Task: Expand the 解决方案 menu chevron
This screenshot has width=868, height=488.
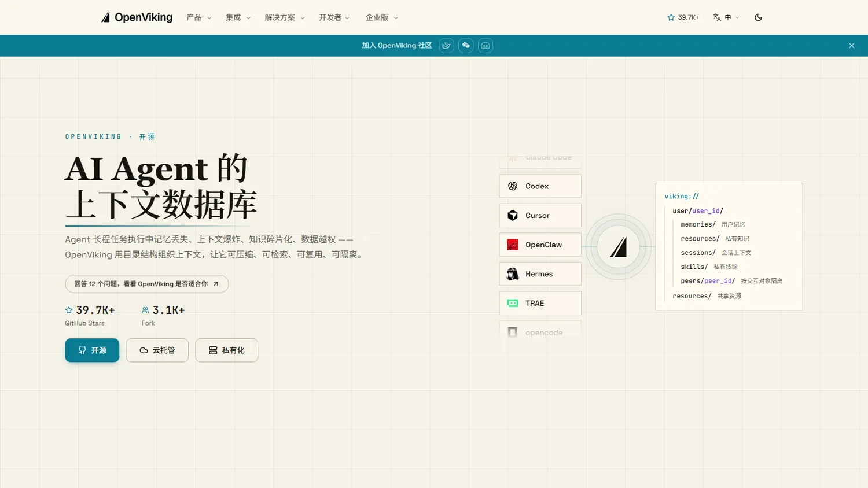Action: click(302, 18)
